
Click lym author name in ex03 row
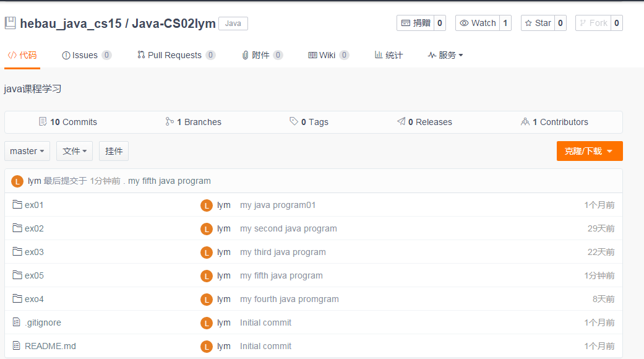pos(224,252)
